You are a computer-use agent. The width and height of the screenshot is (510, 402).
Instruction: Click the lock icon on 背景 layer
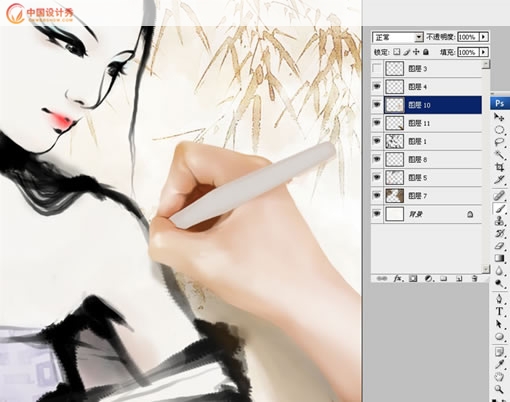[x=470, y=214]
